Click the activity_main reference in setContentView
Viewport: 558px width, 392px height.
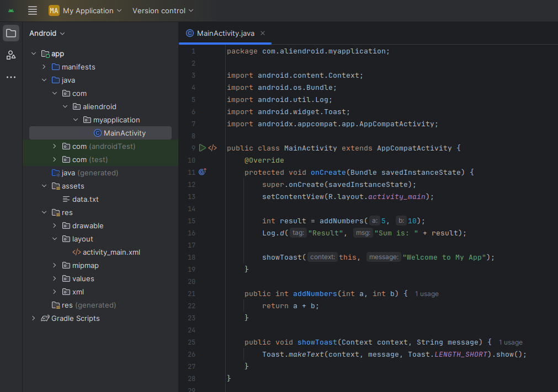[397, 197]
